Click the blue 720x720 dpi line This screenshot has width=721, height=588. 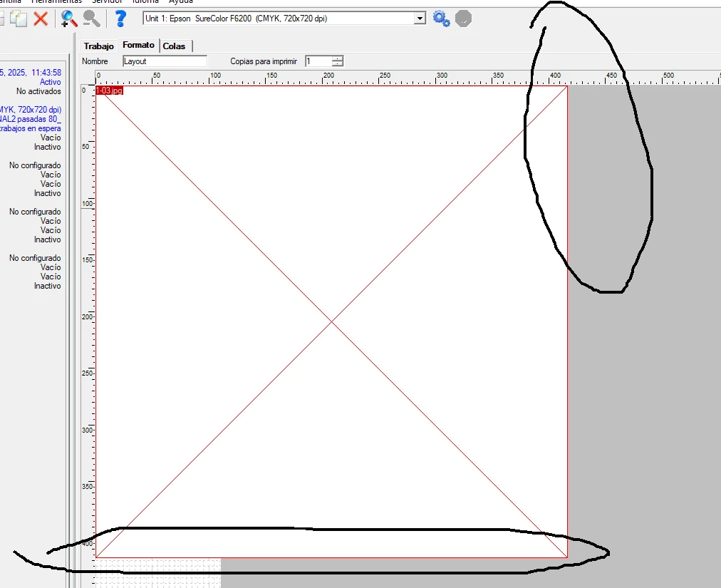(31, 110)
